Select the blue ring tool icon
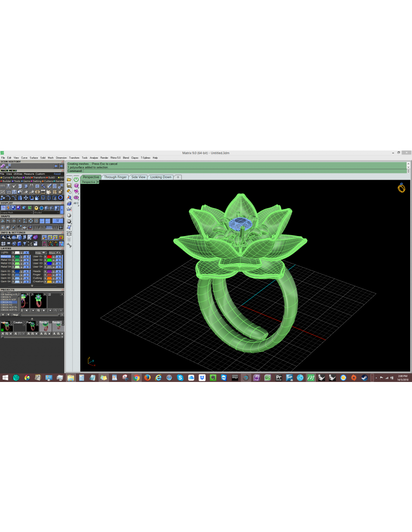Viewport: 412px width, 532px height. pos(60,198)
